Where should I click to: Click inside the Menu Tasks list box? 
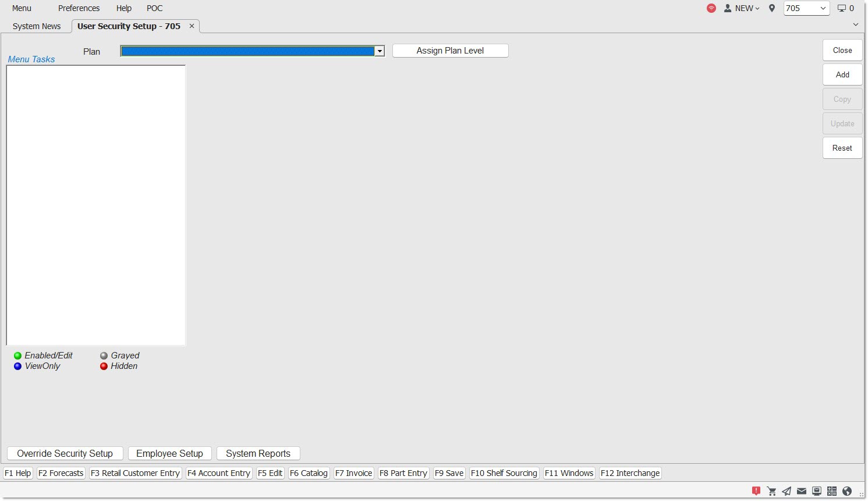(x=96, y=205)
